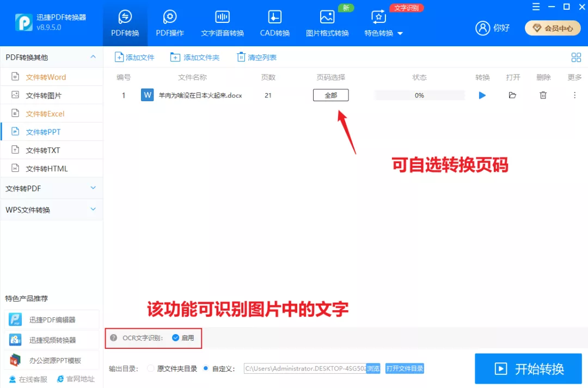Select the CAD转换 tab

pyautogui.click(x=275, y=23)
